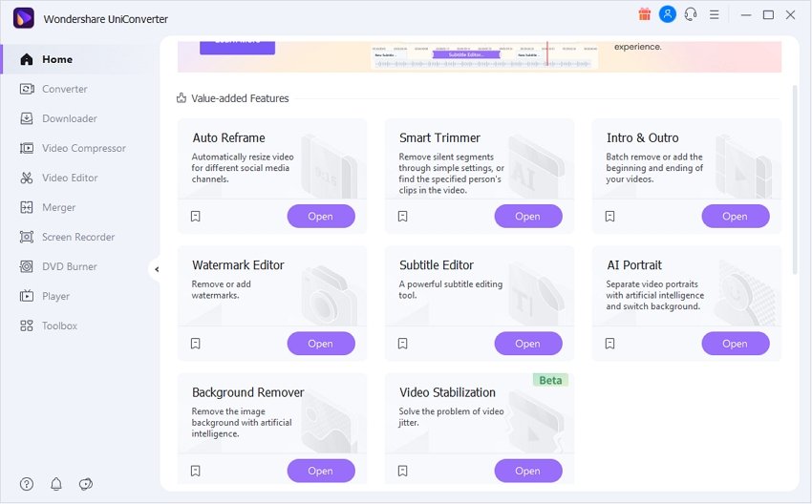Click the DVD Burner sidebar icon
Screen dimensions: 812x504
click(x=26, y=266)
